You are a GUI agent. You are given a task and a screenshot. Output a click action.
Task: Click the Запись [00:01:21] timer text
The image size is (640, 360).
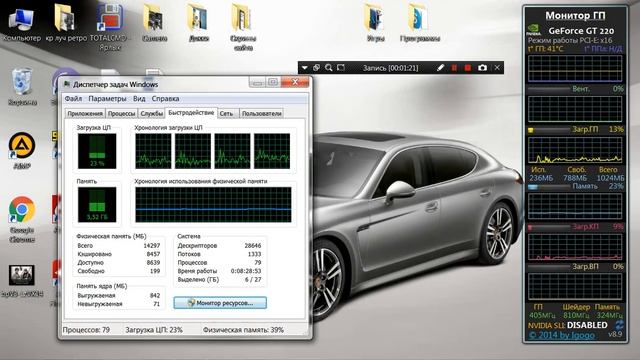[x=391, y=68]
